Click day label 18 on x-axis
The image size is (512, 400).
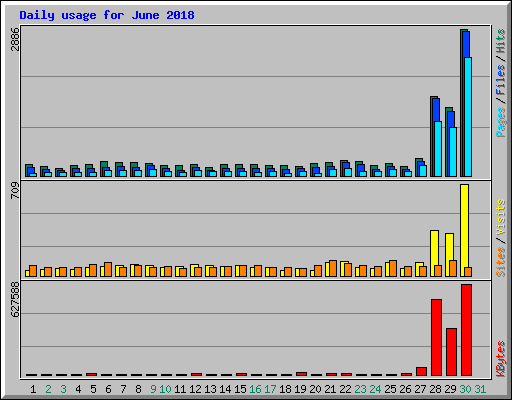(285, 389)
